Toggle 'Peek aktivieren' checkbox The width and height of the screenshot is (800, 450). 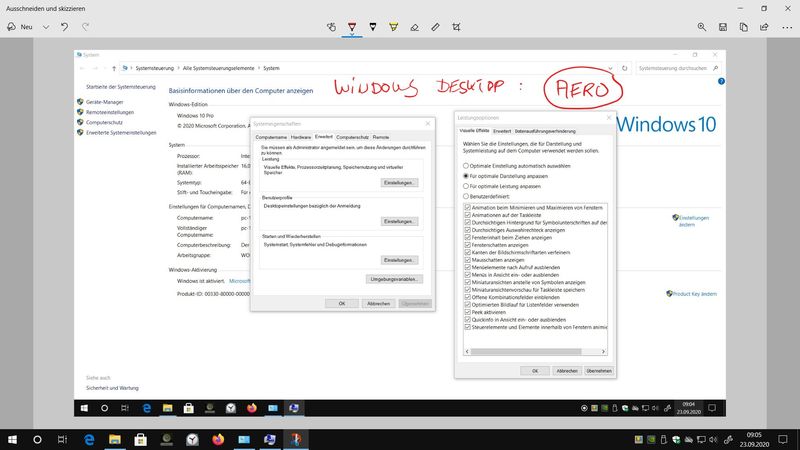[467, 312]
